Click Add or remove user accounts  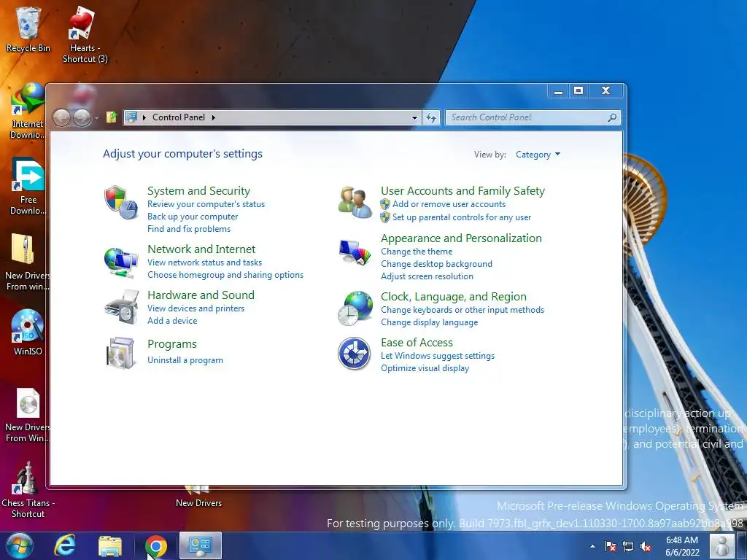pos(449,204)
